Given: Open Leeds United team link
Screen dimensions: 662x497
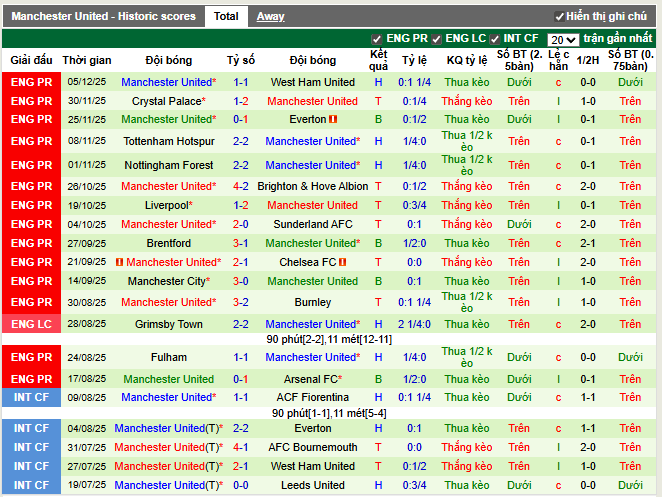Looking at the screenshot, I should click(313, 485).
